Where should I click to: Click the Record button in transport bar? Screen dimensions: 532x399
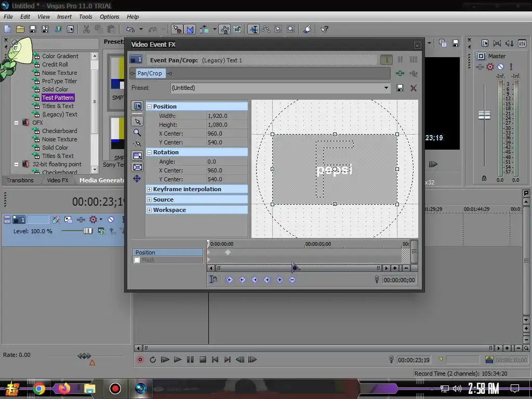[140, 360]
